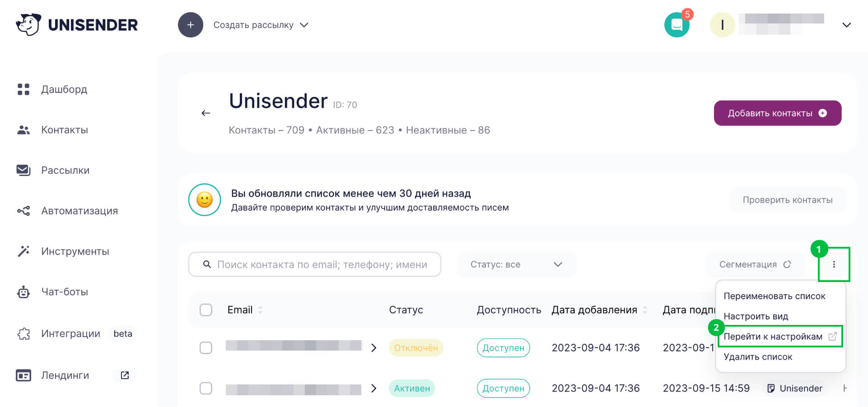Click the date 2023-09-15 14:59
The image size is (868, 407).
706,388
